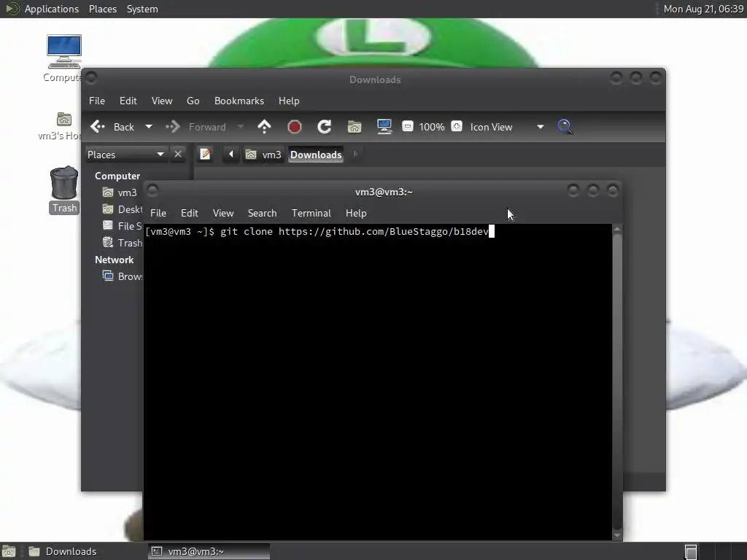
Task: Go back with the Back arrow in Downloads
Action: click(112, 127)
